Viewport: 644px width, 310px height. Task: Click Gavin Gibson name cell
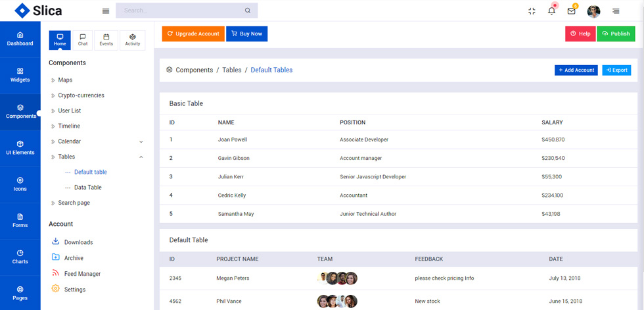coord(233,158)
